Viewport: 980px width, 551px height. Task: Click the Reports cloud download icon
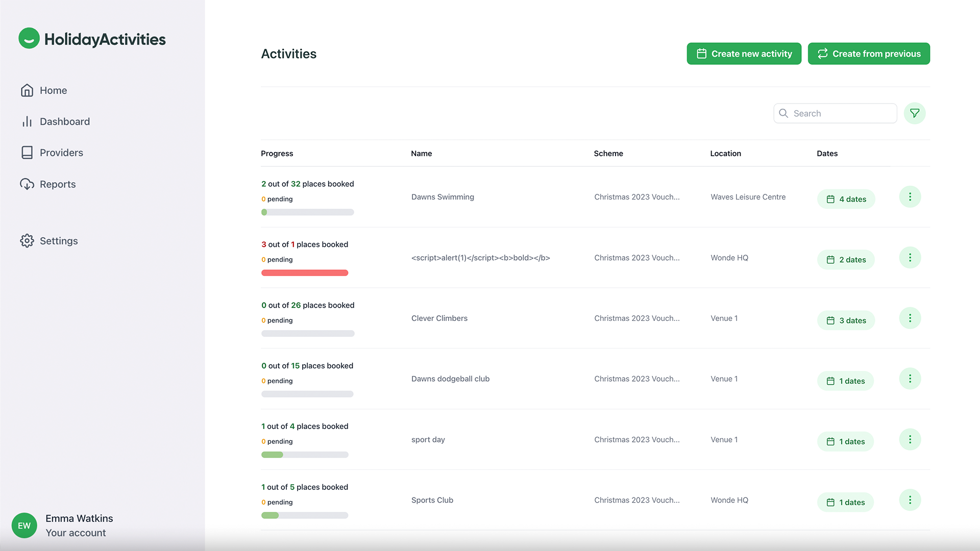[x=27, y=184]
